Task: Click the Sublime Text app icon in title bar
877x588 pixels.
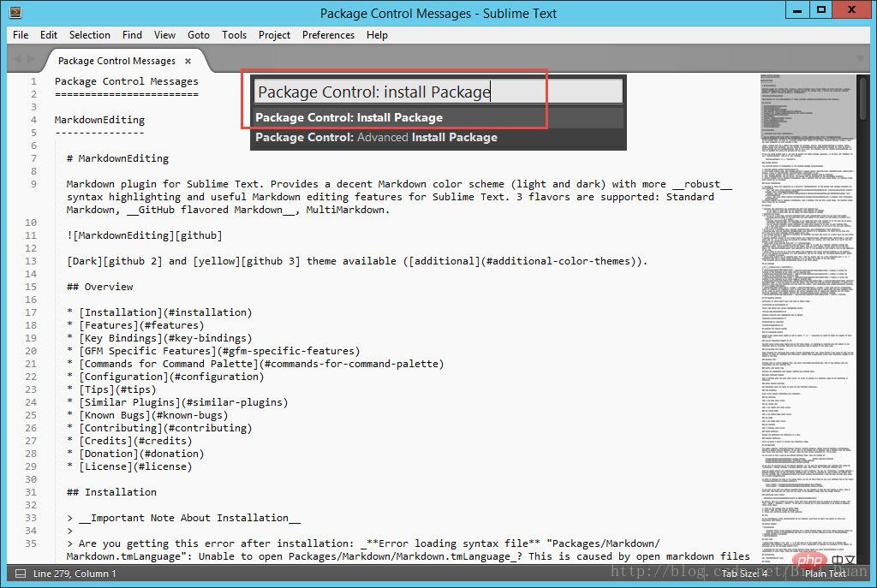Action: point(15,12)
